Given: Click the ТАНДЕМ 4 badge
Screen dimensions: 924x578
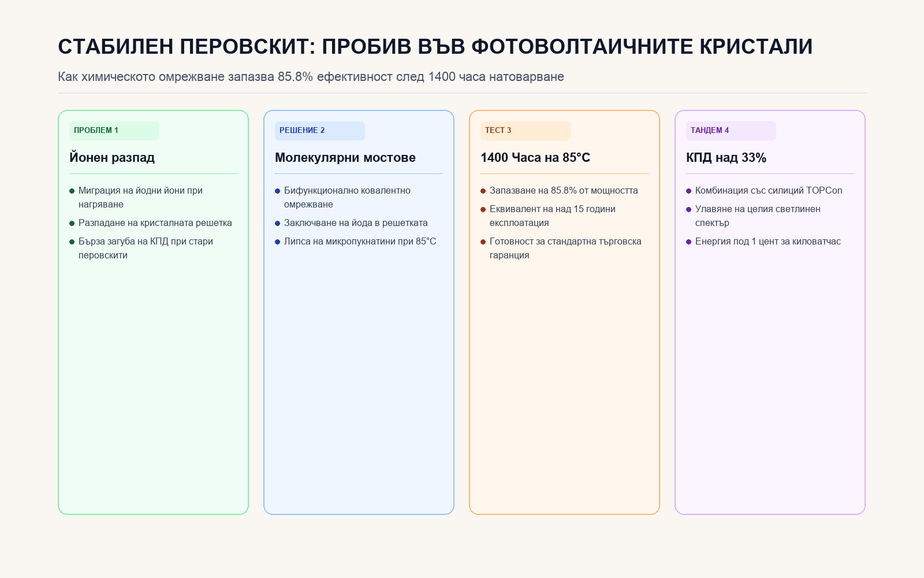Looking at the screenshot, I should pyautogui.click(x=731, y=131).
